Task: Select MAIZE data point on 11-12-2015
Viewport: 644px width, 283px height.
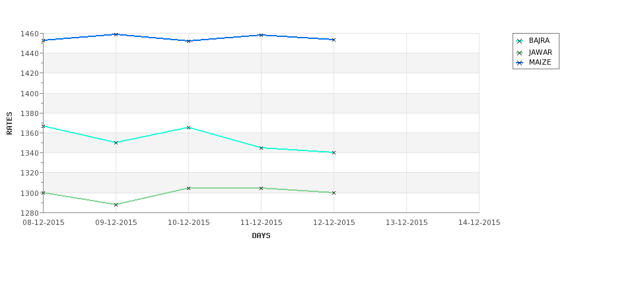Action: 261,35
